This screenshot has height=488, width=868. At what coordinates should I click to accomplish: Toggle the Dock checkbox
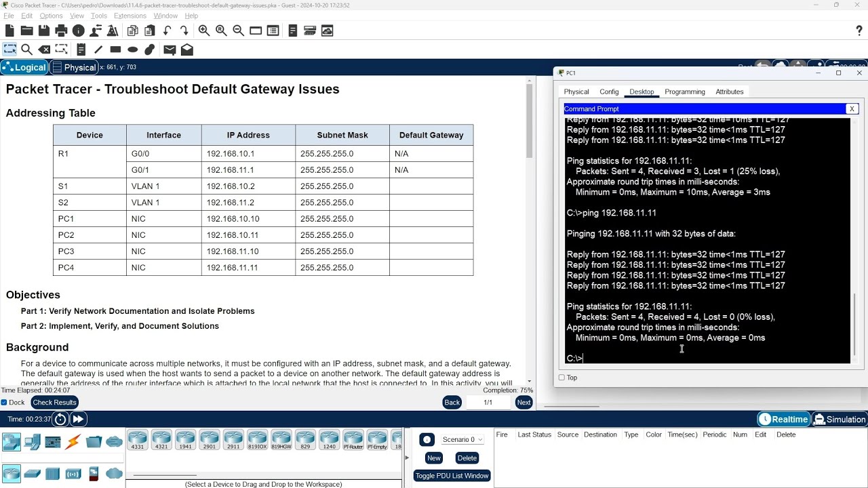[x=4, y=403]
